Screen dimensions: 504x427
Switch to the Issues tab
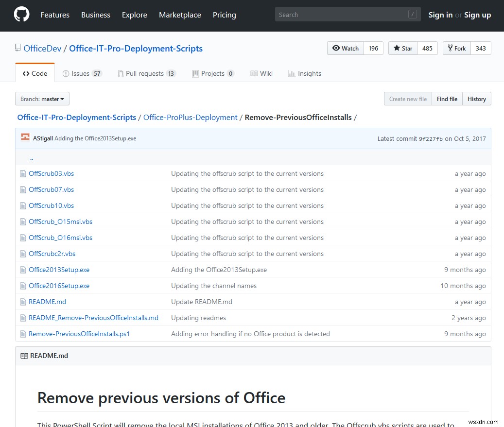click(80, 73)
